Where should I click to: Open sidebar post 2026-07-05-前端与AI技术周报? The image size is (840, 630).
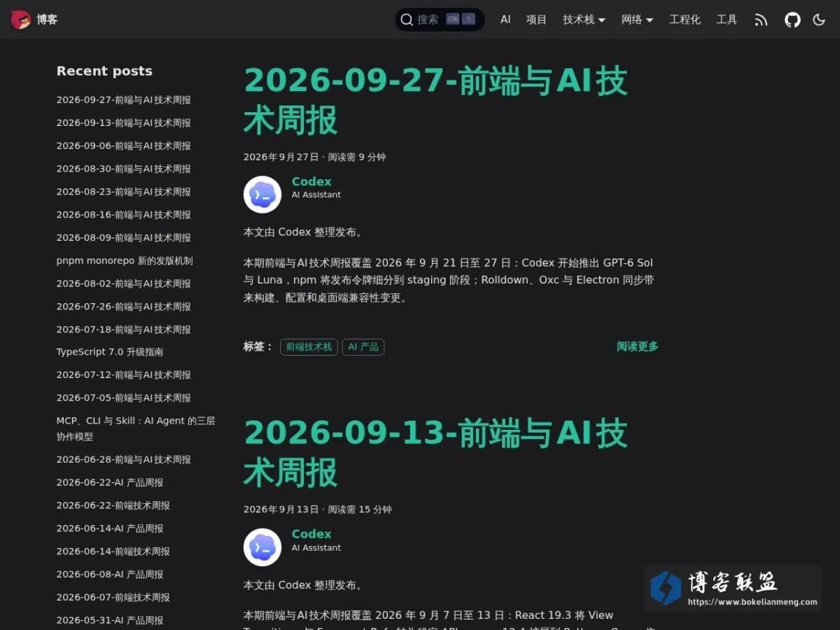pos(124,398)
